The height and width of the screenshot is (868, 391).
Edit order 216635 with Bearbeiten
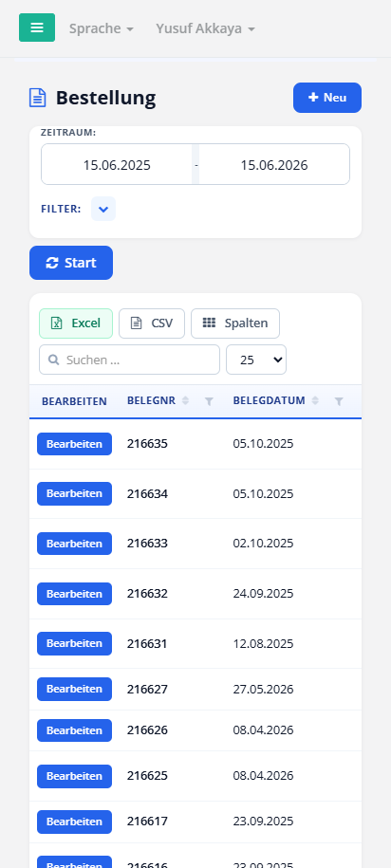[x=74, y=444]
